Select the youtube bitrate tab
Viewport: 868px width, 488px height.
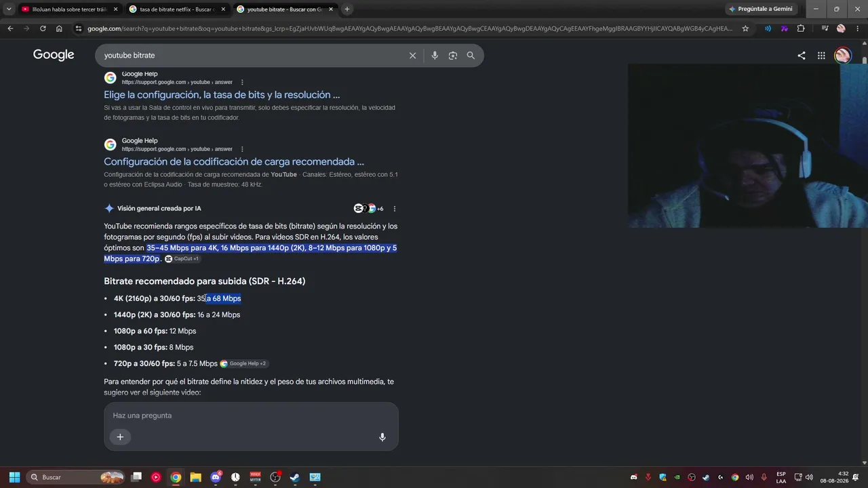(x=283, y=9)
